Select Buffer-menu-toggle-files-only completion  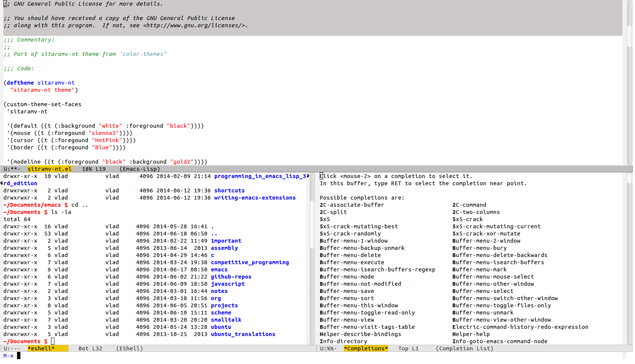tap(502, 305)
